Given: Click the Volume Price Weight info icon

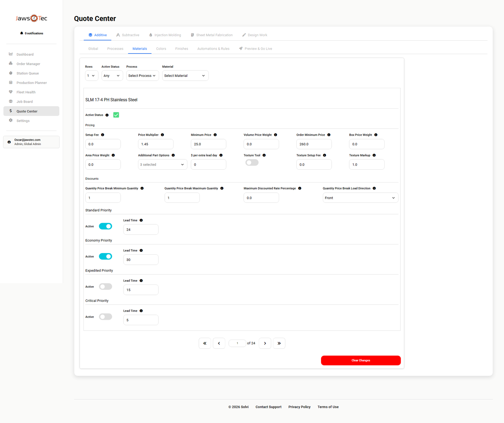Looking at the screenshot, I should (x=276, y=135).
